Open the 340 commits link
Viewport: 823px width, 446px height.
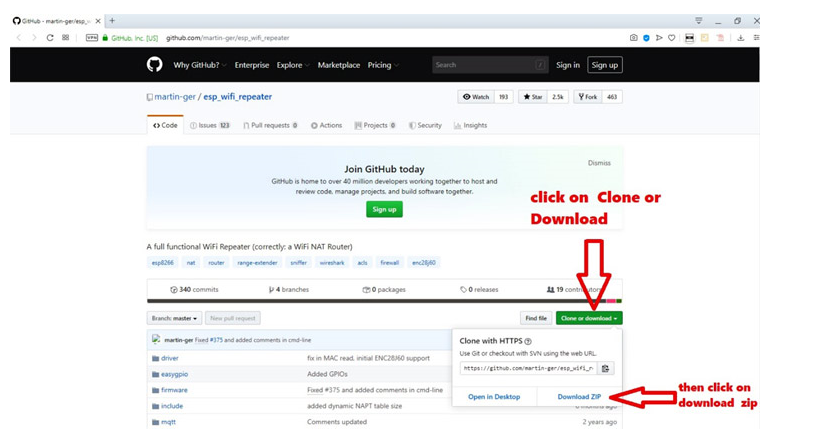tap(194, 290)
